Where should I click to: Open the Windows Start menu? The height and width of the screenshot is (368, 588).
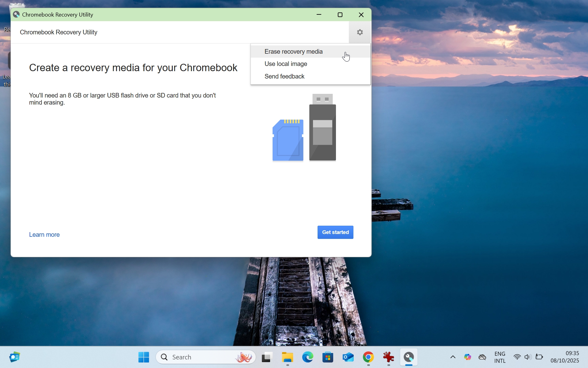[x=143, y=357]
